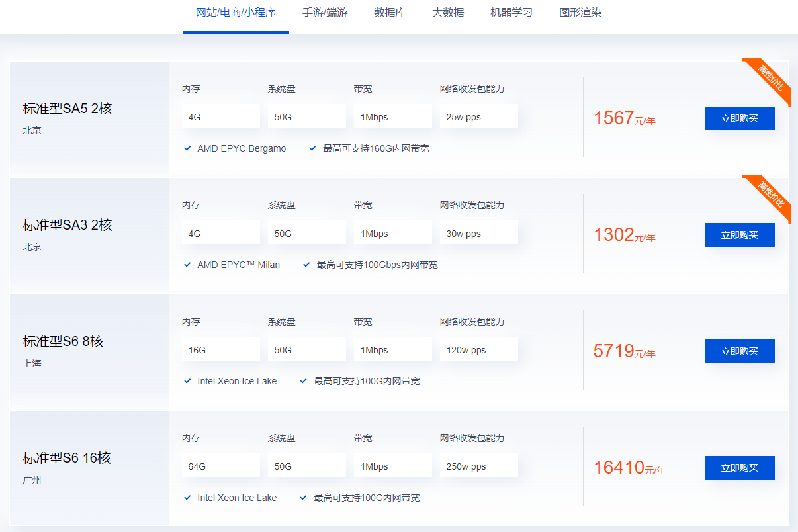Click the 标准型S6 8核 title
798x532 pixels.
pyautogui.click(x=64, y=341)
